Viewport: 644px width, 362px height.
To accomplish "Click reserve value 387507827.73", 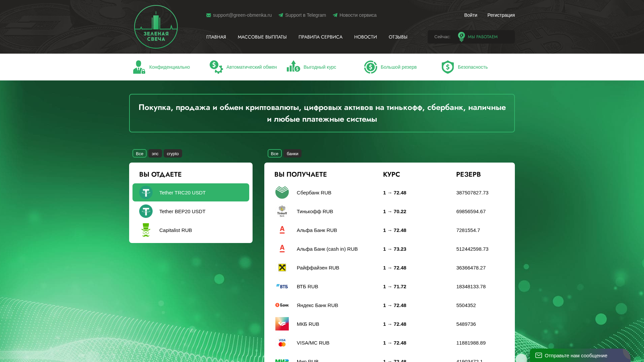I will click(472, 193).
